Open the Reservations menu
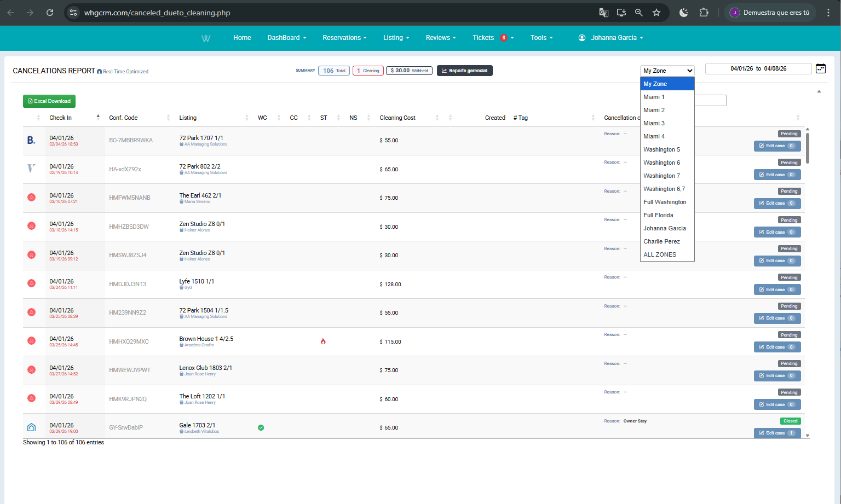The image size is (841, 504). [x=344, y=38]
